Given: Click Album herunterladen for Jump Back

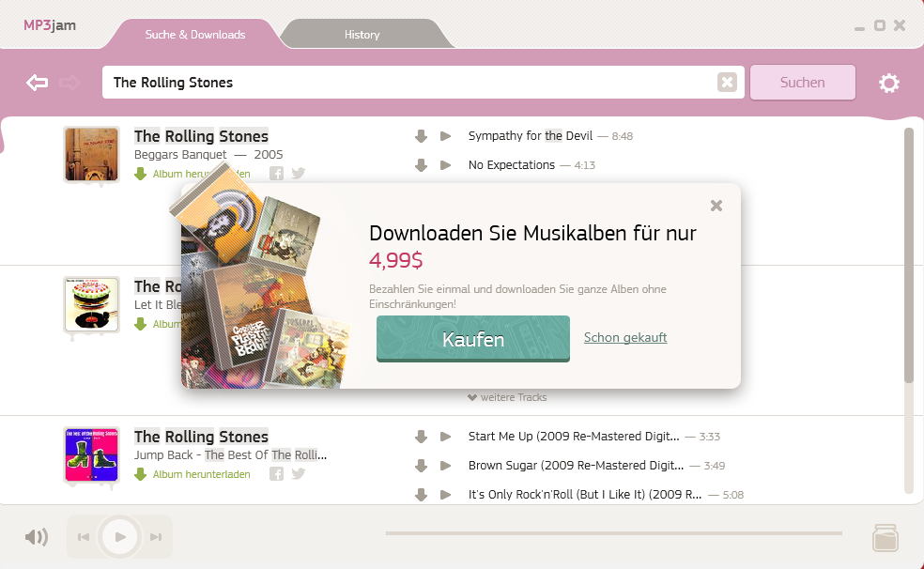Looking at the screenshot, I should [192, 474].
